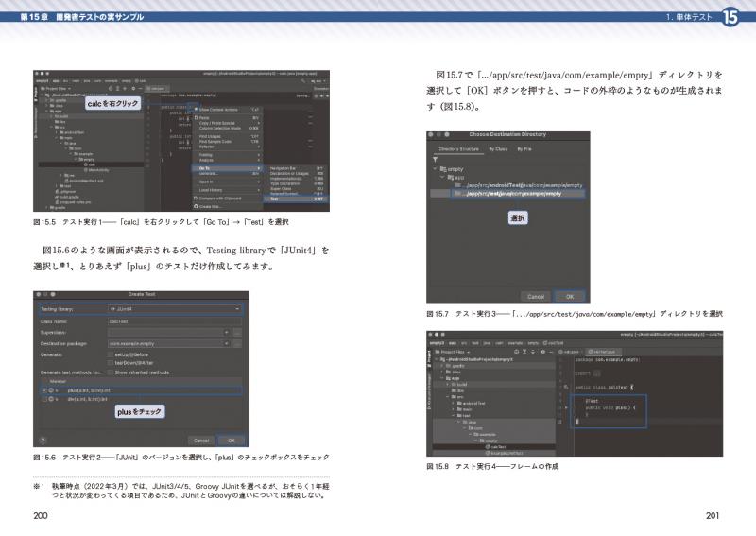
Task: Open the Project Files dropdown in figure 15.5
Action: [x=56, y=89]
